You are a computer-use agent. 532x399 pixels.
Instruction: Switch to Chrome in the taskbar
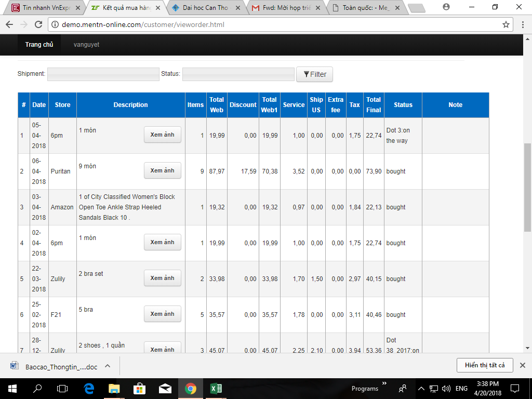190,389
